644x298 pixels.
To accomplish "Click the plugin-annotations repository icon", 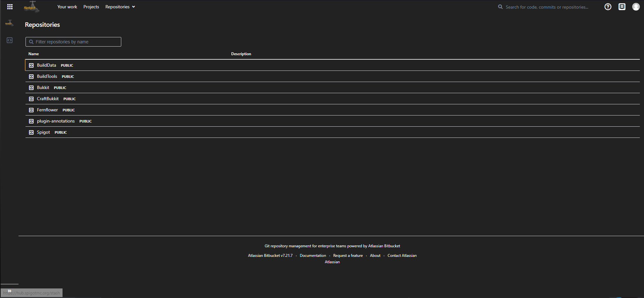I will pyautogui.click(x=31, y=121).
